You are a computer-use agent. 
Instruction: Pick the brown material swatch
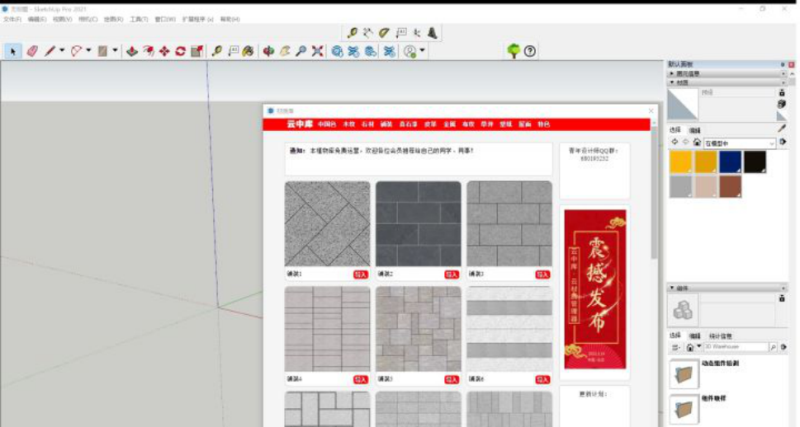click(x=730, y=186)
